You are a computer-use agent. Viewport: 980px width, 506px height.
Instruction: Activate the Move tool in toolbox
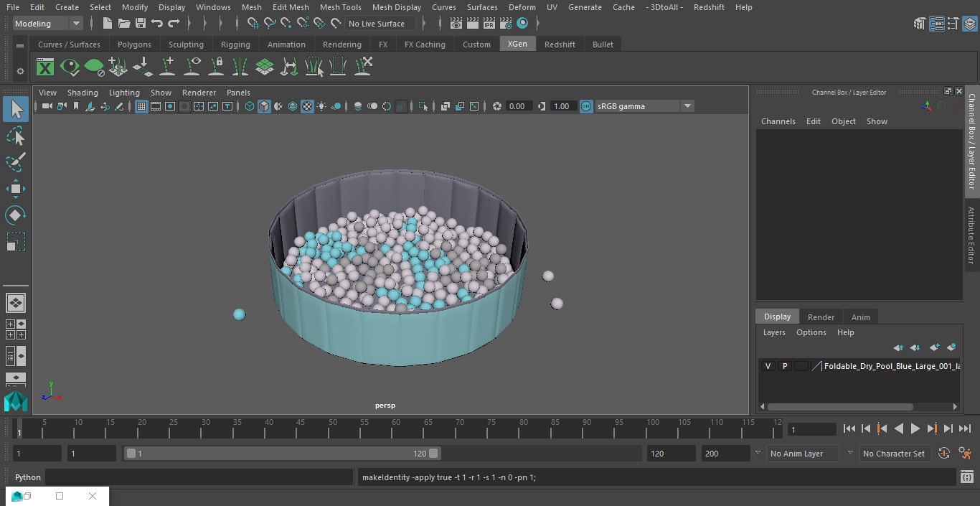click(16, 189)
